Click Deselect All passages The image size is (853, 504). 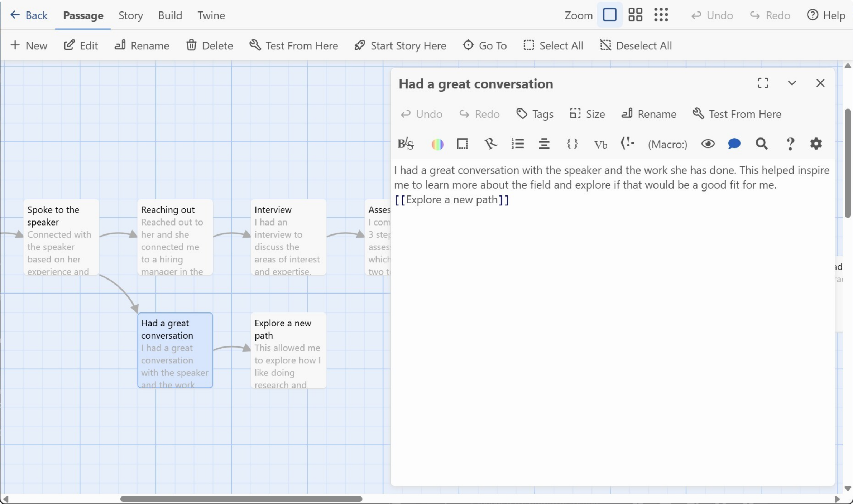point(636,45)
